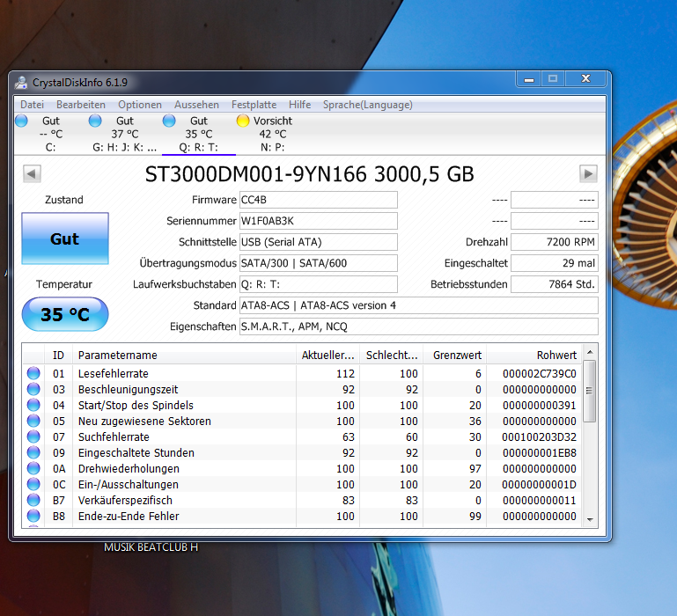677x616 pixels.
Task: Click status orb for Eingeschaltete Stunden row
Action: click(33, 452)
